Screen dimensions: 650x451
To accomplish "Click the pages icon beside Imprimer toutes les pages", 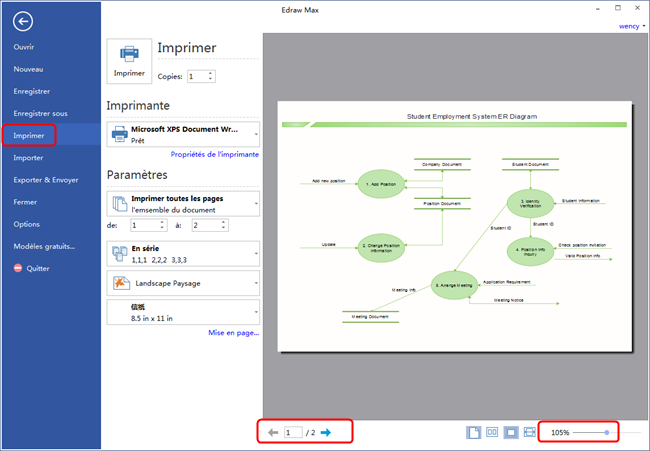I will click(x=120, y=204).
